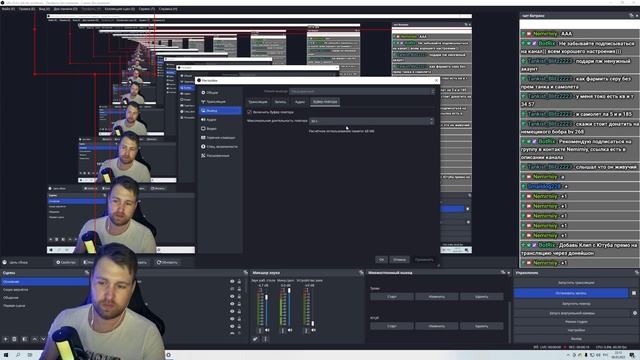Undock the chat panel via float icon

click(x=631, y=16)
